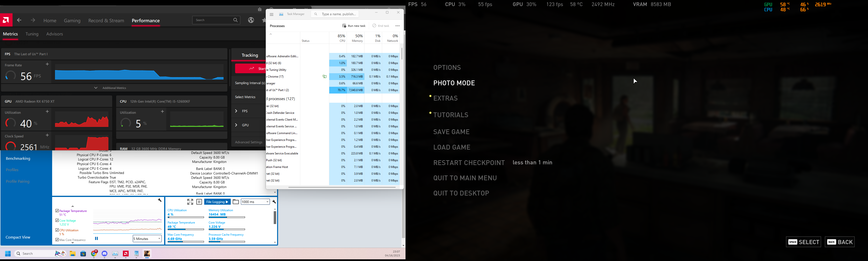Open Windows Start menu
Screen dimensions: 868x261
coord(8,254)
